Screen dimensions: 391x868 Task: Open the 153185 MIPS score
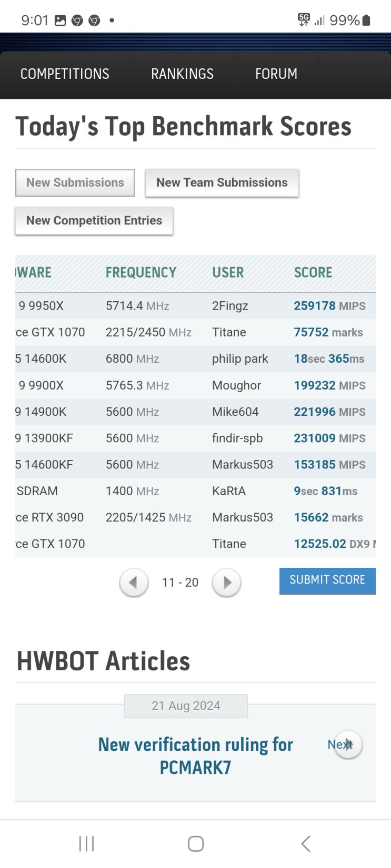[329, 465]
